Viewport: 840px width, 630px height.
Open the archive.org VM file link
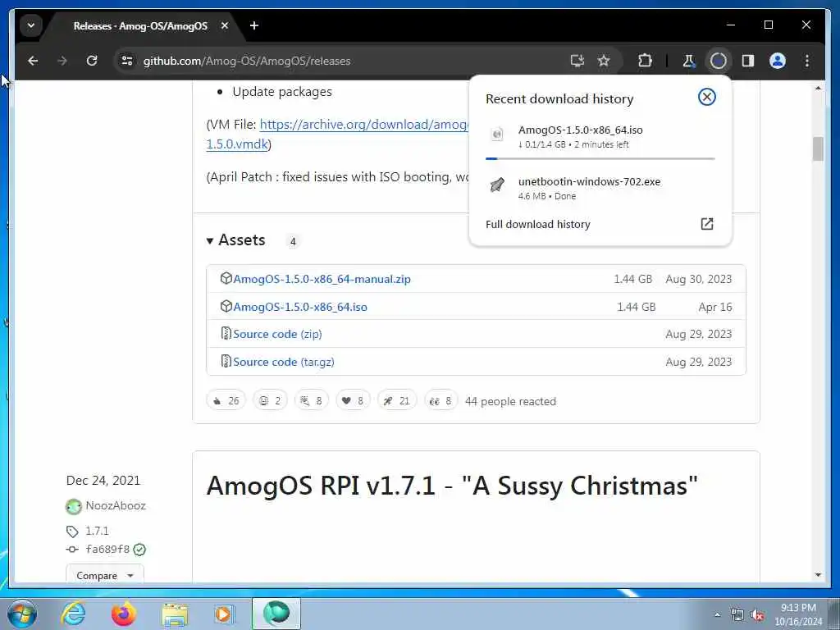pyautogui.click(x=363, y=125)
